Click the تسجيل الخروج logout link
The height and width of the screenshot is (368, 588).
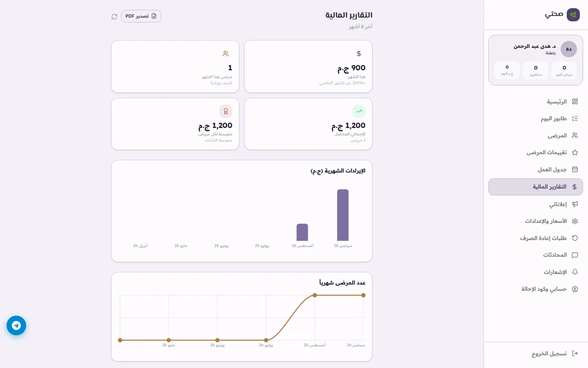tap(555, 353)
